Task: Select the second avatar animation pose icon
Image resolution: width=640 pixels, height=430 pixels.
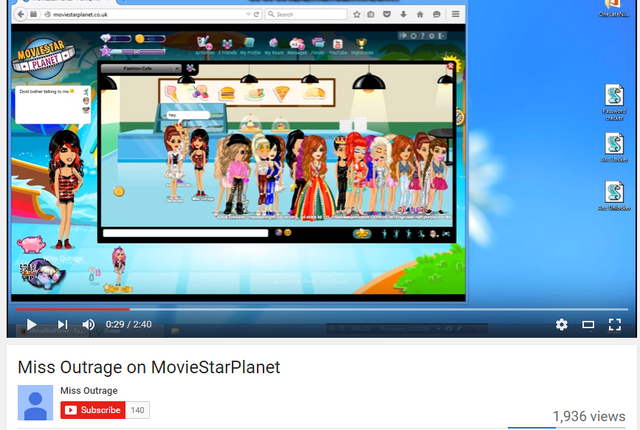Action: tap(396, 234)
